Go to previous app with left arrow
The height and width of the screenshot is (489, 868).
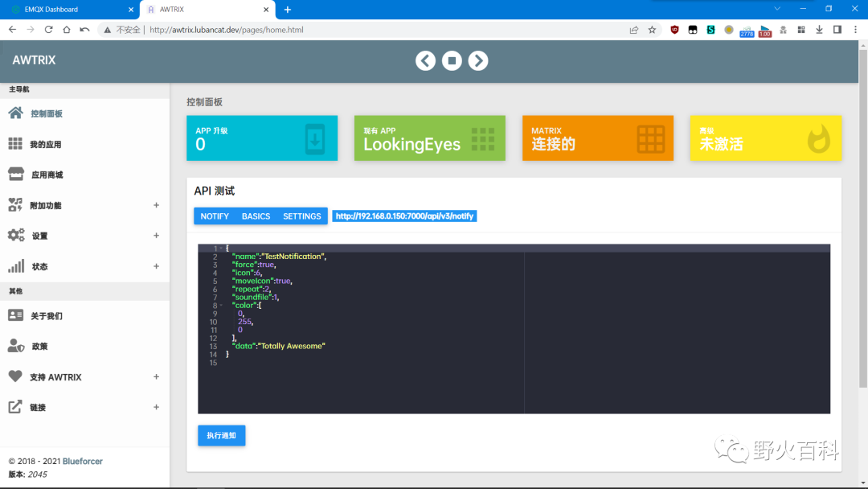pyautogui.click(x=425, y=60)
